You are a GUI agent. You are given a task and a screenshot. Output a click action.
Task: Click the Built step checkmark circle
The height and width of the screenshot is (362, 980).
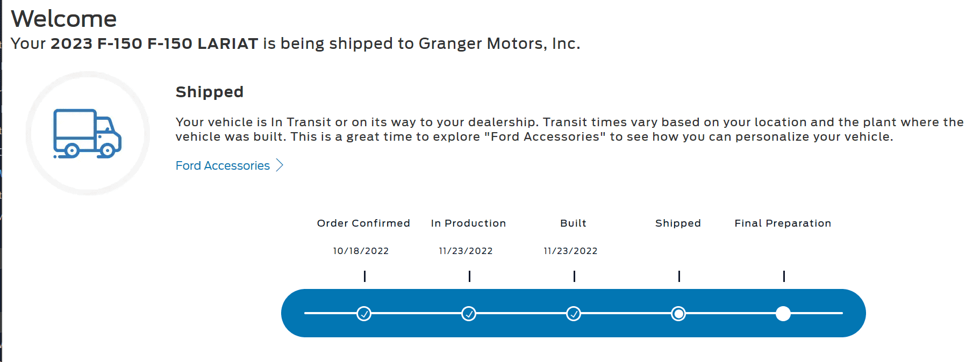(574, 314)
